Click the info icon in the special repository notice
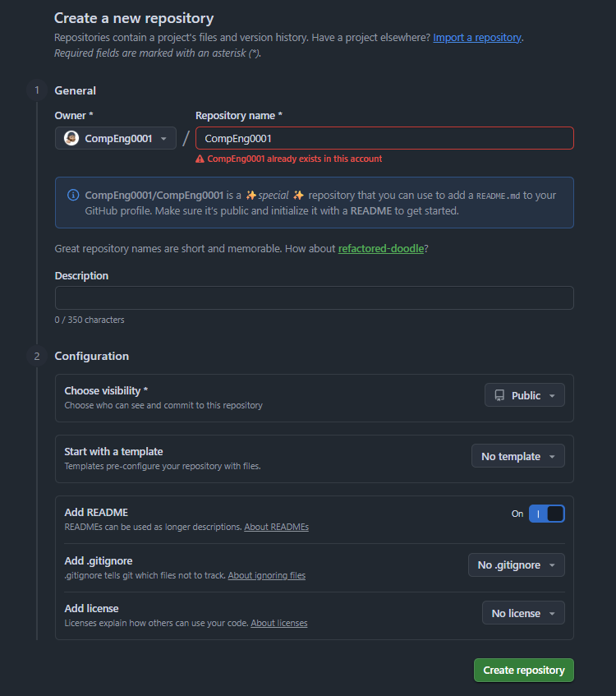This screenshot has width=616, height=696. (x=73, y=195)
